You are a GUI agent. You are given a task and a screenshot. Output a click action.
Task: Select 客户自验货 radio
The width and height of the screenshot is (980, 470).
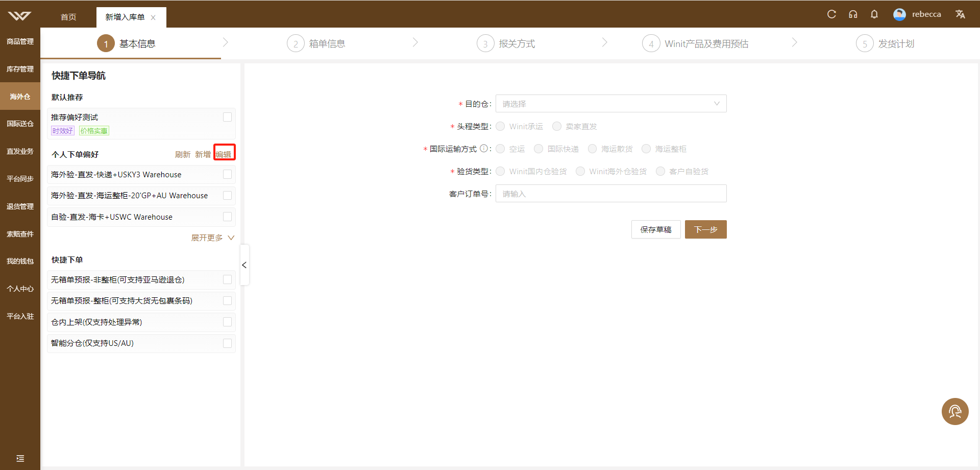pos(660,171)
